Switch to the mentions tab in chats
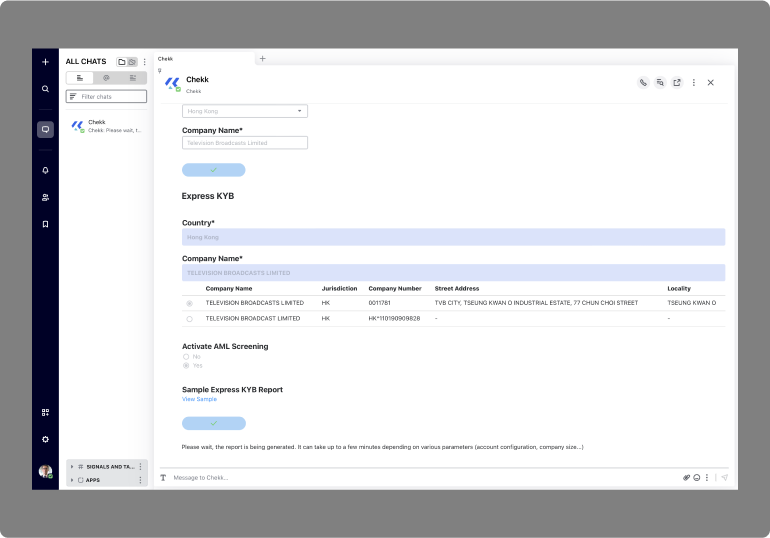The height and width of the screenshot is (538, 770). pyautogui.click(x=106, y=77)
